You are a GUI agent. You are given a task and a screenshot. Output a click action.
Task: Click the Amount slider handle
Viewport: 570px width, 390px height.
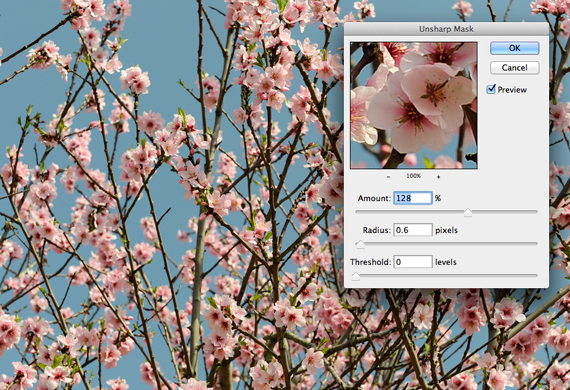pyautogui.click(x=468, y=213)
